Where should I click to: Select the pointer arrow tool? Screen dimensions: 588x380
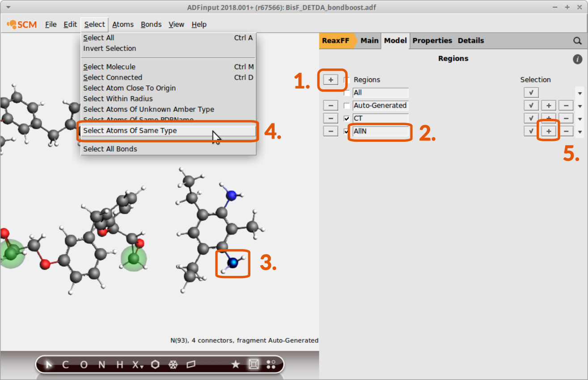pyautogui.click(x=49, y=365)
